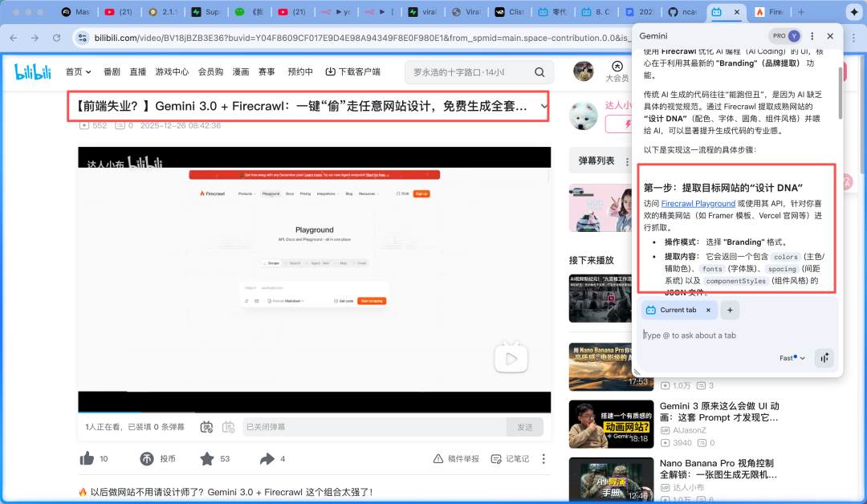Screen dimensions: 867x504
Task: Open site information icon in address bar
Action: click(x=83, y=38)
